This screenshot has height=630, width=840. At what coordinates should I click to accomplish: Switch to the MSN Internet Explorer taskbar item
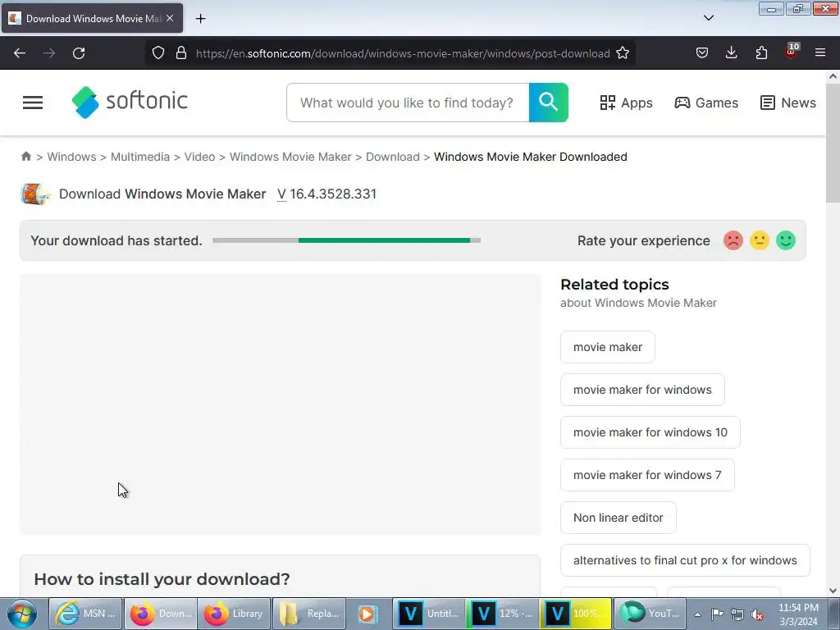[85, 614]
